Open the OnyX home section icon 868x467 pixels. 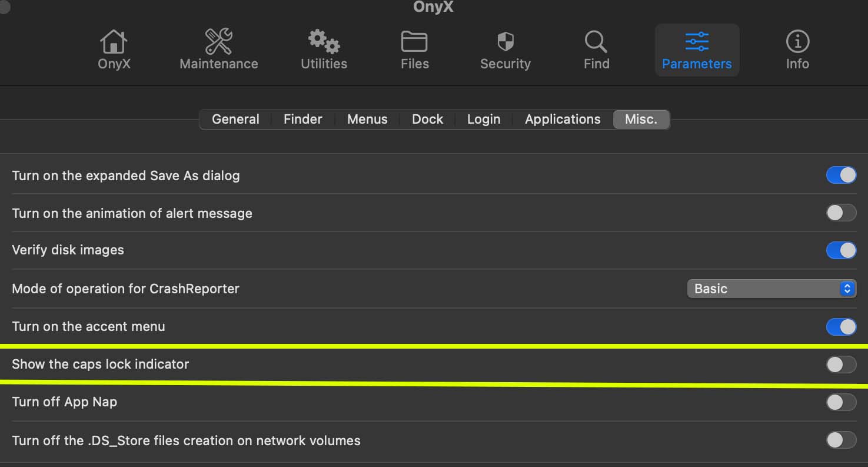114,42
